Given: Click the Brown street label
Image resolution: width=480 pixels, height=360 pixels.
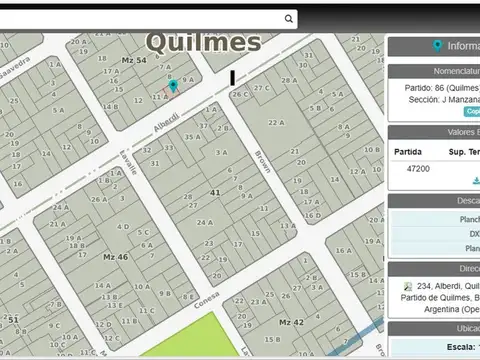Looking at the screenshot, I should (263, 162).
